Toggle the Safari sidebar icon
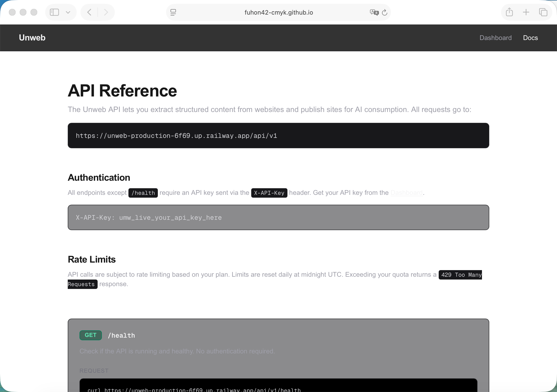The width and height of the screenshot is (557, 392). (x=54, y=12)
